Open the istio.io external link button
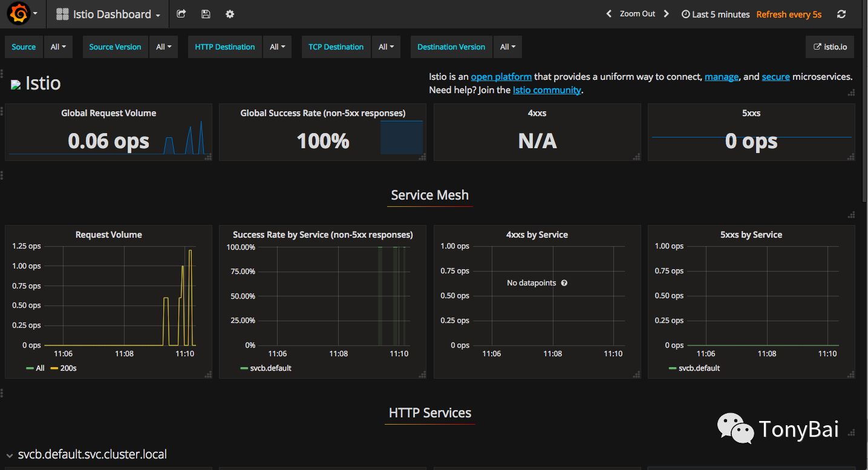Image resolution: width=868 pixels, height=470 pixels. coord(830,47)
